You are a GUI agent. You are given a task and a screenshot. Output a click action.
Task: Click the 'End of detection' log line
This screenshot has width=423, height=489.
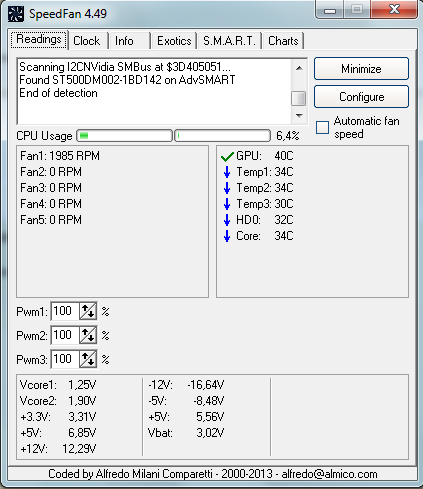pyautogui.click(x=58, y=93)
